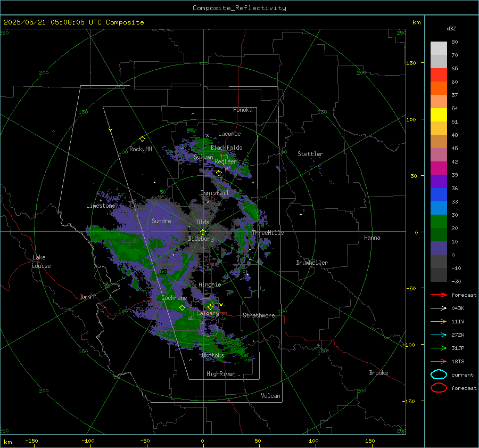Screen dimensions: 479x448
Task: Click the Innisfail label
Action: click(x=214, y=193)
